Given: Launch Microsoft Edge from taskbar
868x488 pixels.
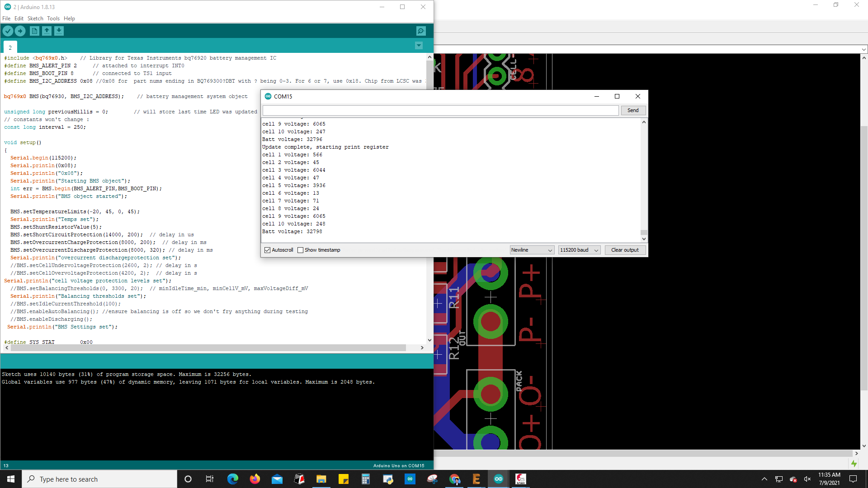Looking at the screenshot, I should [x=232, y=479].
